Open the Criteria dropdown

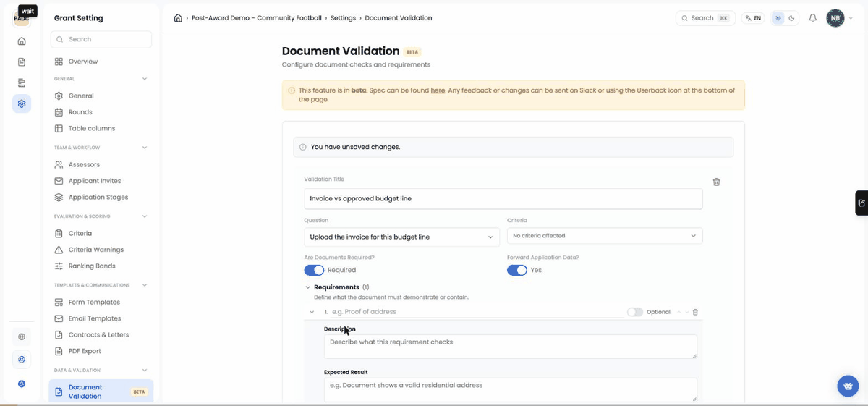605,236
